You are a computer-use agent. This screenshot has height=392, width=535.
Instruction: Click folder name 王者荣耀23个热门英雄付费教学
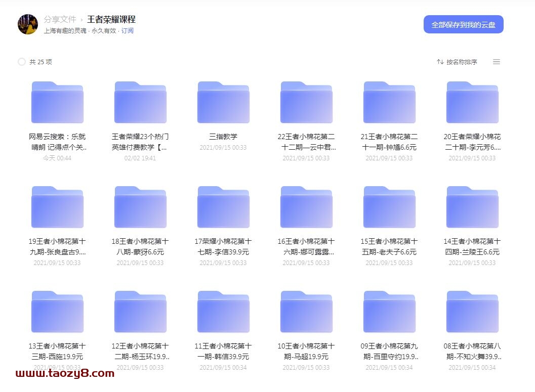[x=140, y=142]
